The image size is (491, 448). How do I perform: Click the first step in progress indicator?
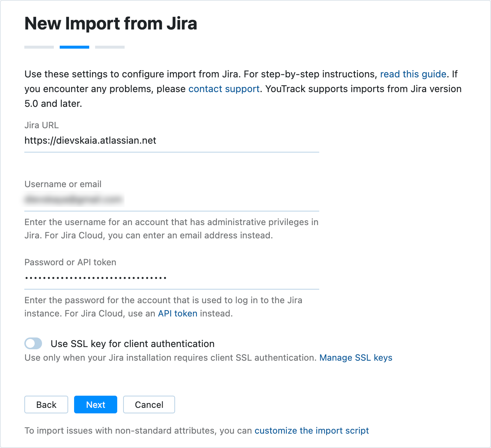coord(39,47)
